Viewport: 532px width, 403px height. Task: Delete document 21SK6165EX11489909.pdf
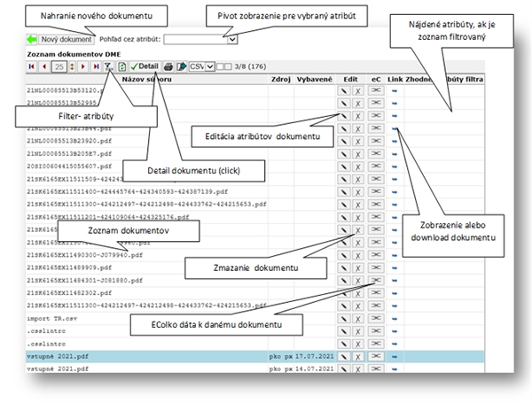click(x=358, y=268)
